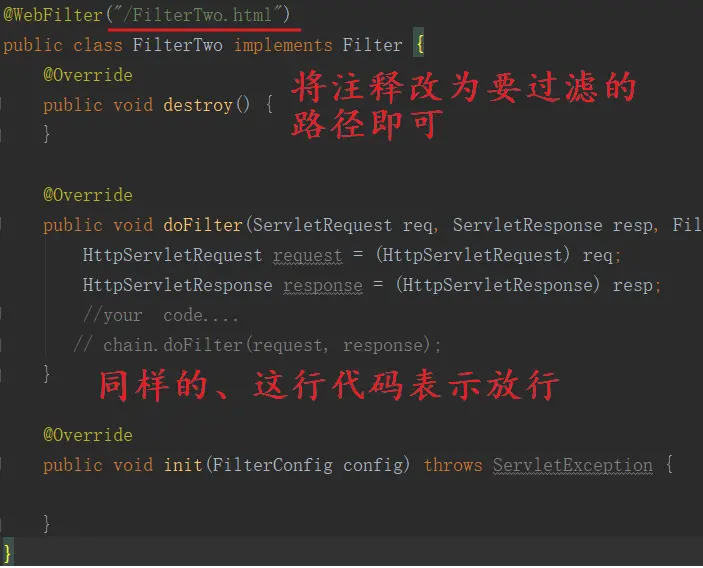Click the destroy method name

(198, 105)
